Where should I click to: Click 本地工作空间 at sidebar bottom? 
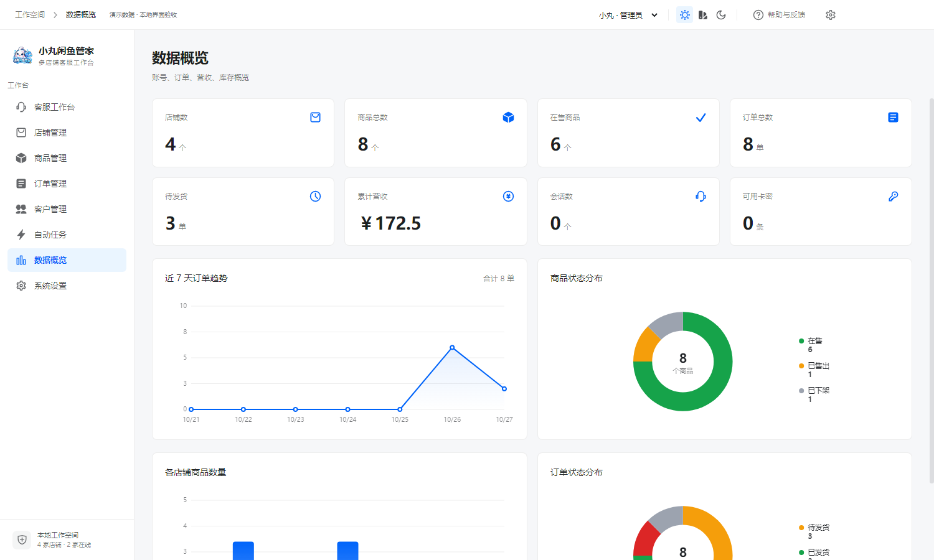point(58,535)
